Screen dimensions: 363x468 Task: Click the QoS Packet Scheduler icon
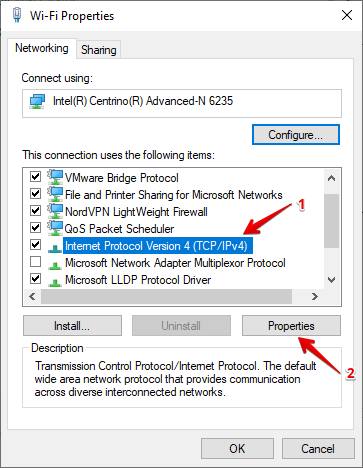[x=55, y=228]
